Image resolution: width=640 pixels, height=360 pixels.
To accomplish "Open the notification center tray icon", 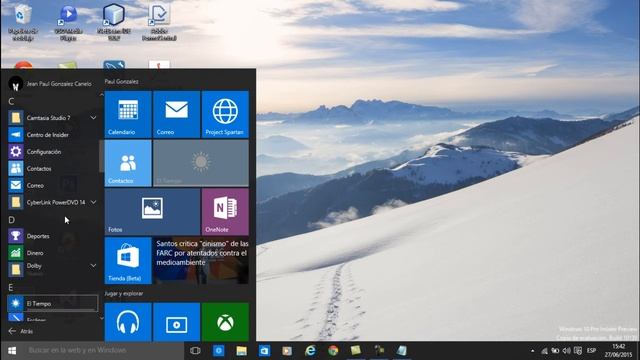I will click(578, 351).
